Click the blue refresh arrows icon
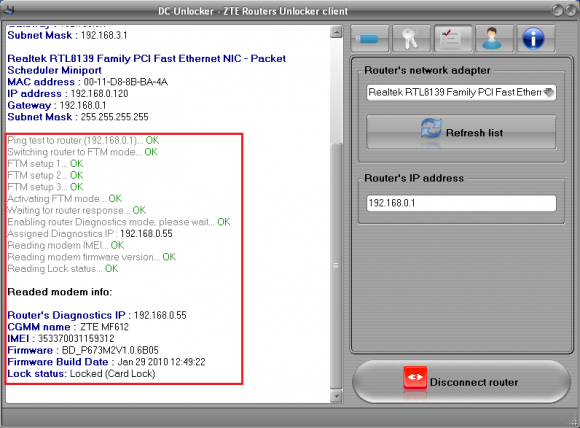580x428 pixels. pyautogui.click(x=431, y=128)
